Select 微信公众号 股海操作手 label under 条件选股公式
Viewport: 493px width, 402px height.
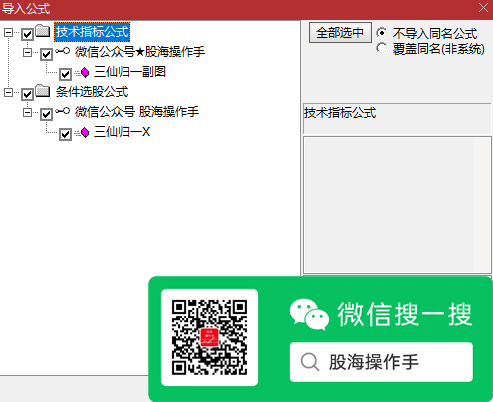pyautogui.click(x=137, y=112)
